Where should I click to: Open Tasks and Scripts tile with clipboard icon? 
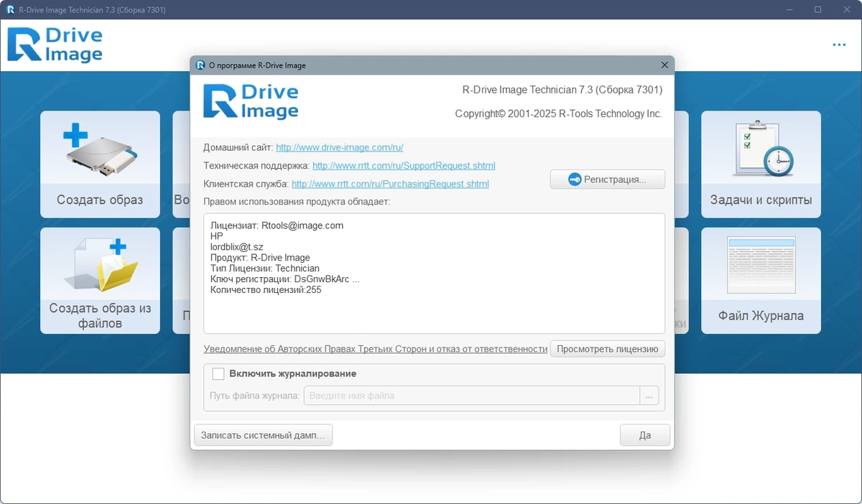(761, 164)
